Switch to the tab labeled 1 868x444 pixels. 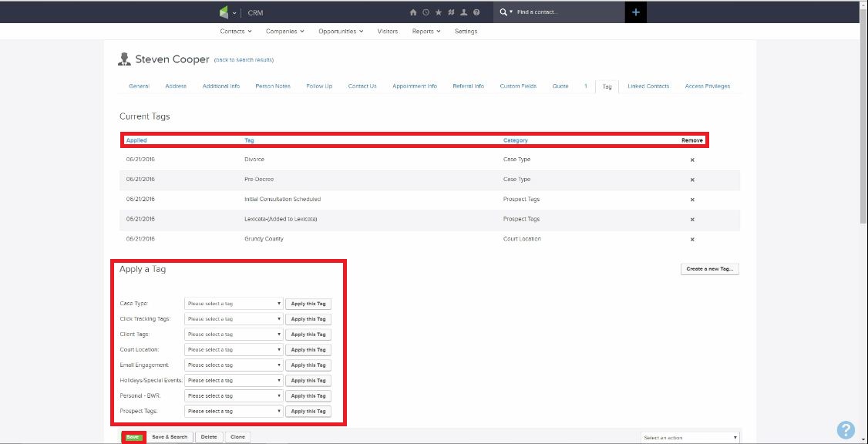point(585,86)
